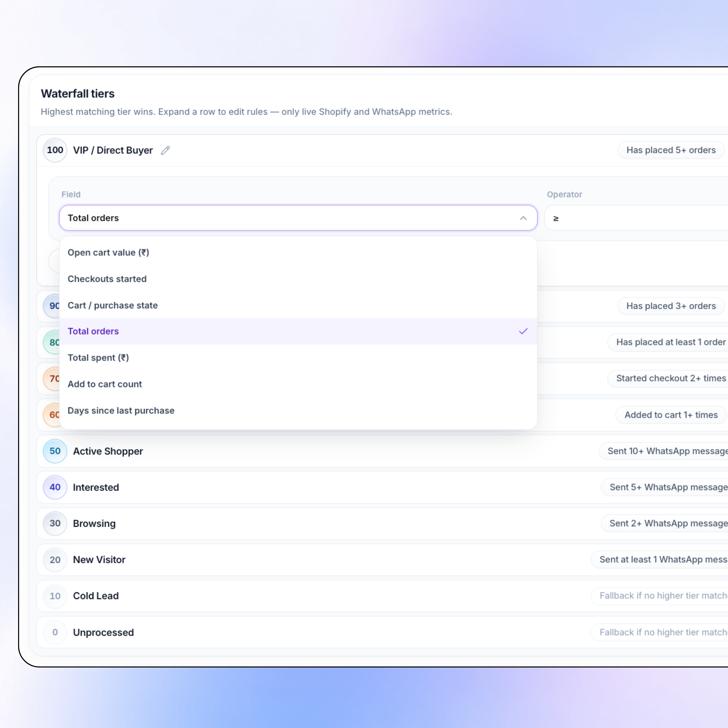Click the Sent 10+ WhatsApp messages chip

pos(664,451)
